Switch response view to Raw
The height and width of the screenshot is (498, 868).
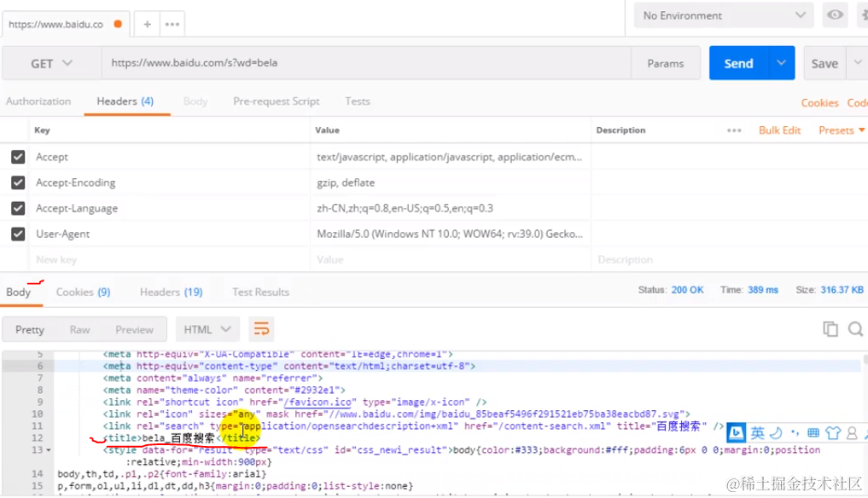pos(79,329)
